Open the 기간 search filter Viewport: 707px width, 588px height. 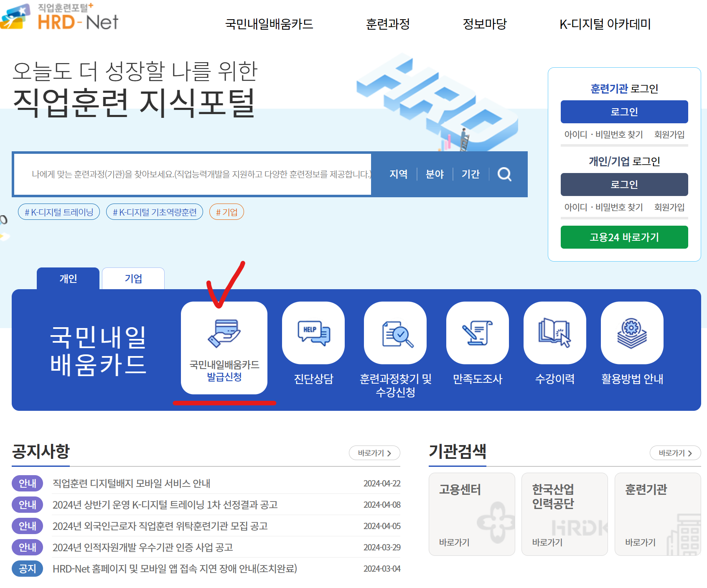coord(470,174)
